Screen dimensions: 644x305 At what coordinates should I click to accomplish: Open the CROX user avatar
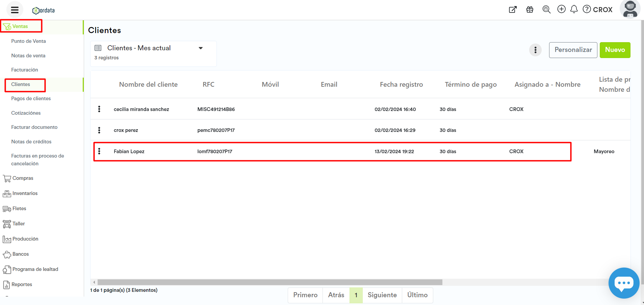[x=630, y=9]
